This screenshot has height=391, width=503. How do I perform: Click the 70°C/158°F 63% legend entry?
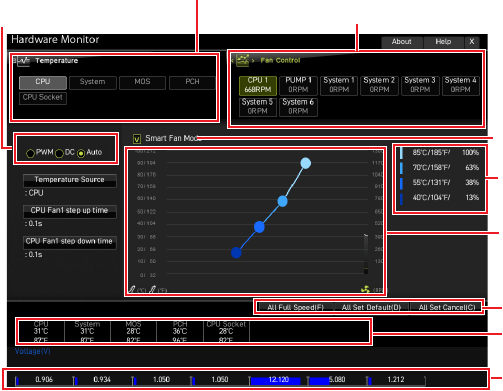tap(439, 168)
